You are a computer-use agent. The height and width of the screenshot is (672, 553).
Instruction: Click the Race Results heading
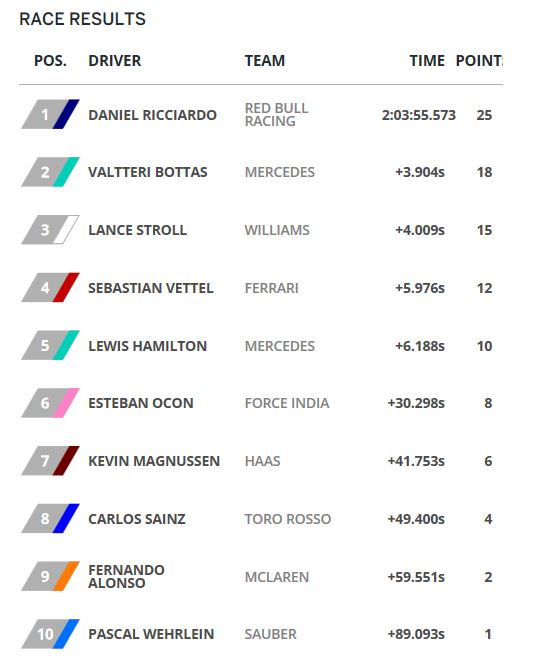pyautogui.click(x=82, y=19)
